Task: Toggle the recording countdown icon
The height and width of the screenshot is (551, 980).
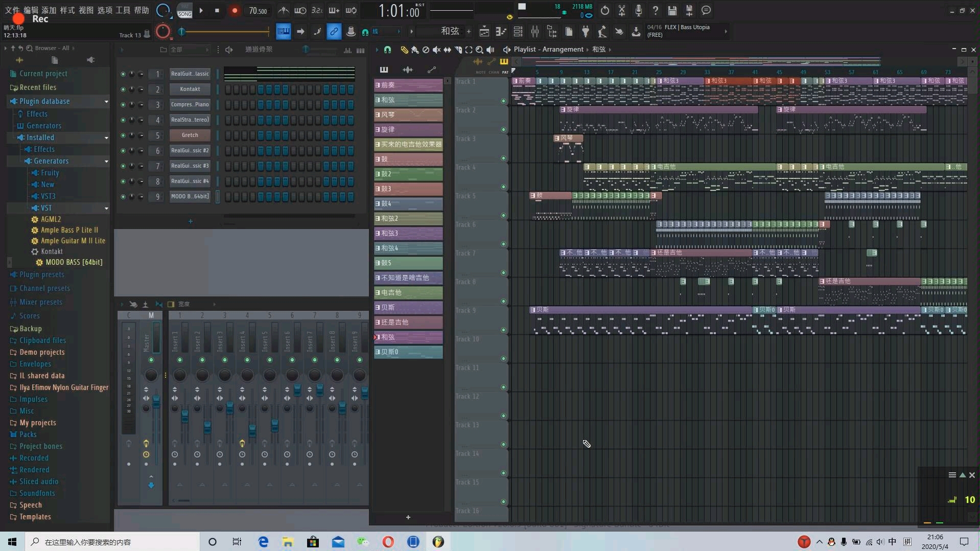Action: pos(317,10)
